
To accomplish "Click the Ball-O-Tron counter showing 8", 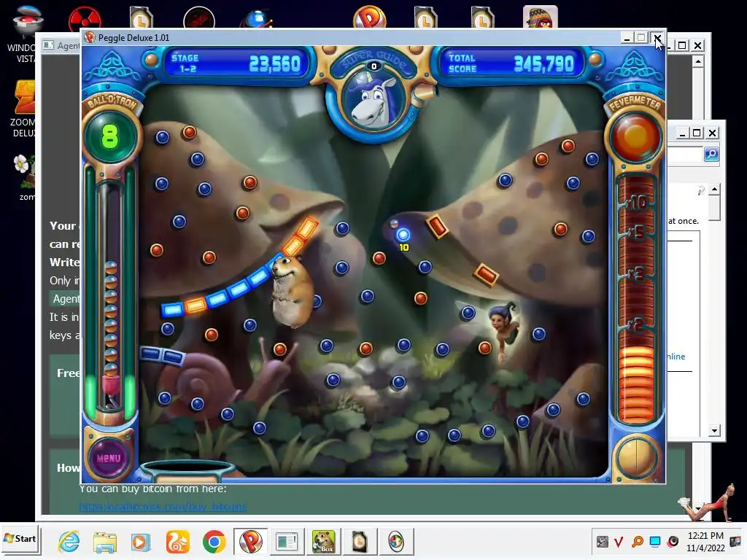I will [x=110, y=136].
